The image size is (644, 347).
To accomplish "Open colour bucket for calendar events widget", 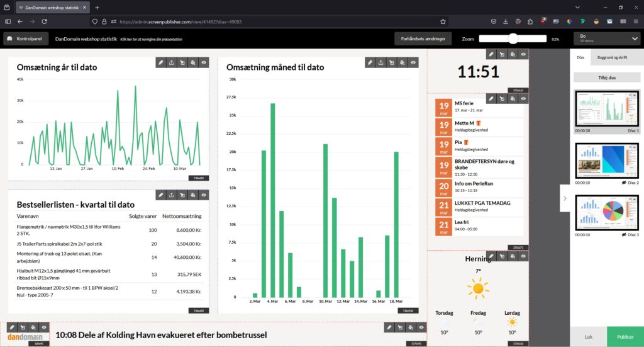I will [513, 99].
